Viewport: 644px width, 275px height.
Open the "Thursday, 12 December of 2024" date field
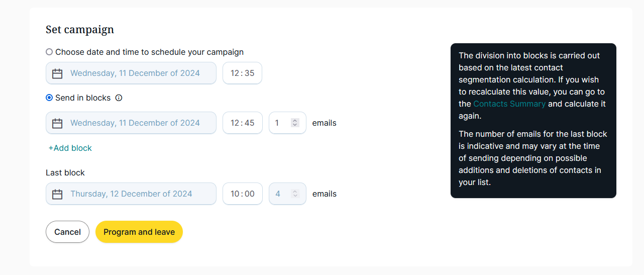131,194
